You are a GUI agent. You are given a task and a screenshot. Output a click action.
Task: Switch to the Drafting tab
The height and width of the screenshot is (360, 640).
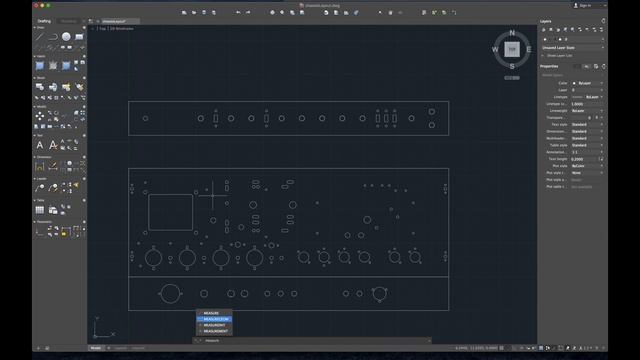tap(44, 21)
